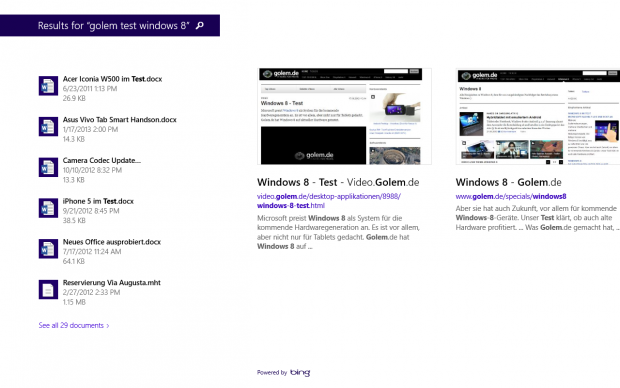This screenshot has width=620, height=388.
Task: Click date 10/10/2012 8:32 PM
Action: (x=92, y=170)
